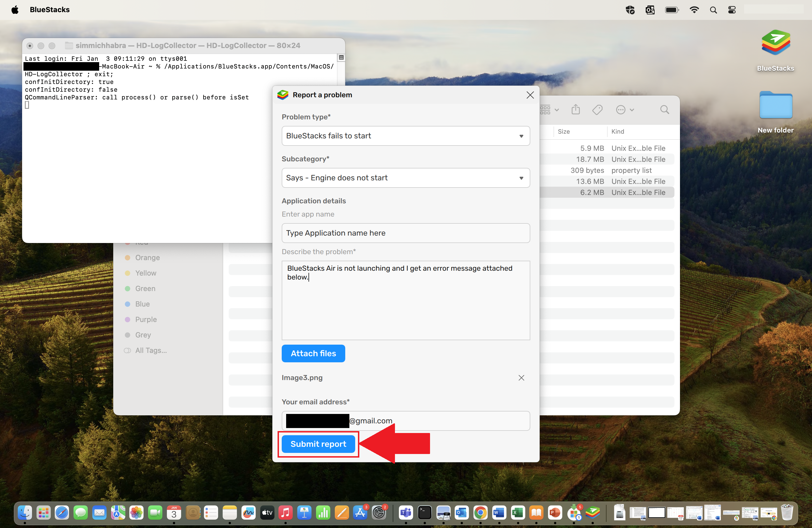Image resolution: width=812 pixels, height=528 pixels.
Task: Focus the application name input field
Action: [406, 233]
